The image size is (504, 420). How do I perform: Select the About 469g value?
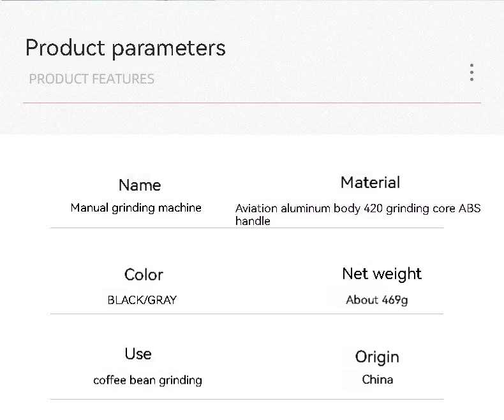pyautogui.click(x=376, y=300)
